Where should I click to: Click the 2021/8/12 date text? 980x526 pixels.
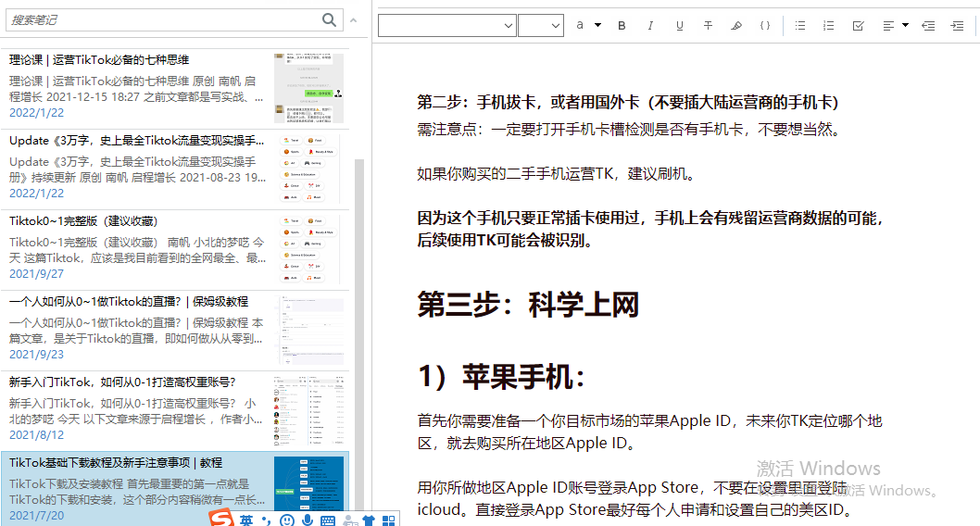pyautogui.click(x=36, y=435)
